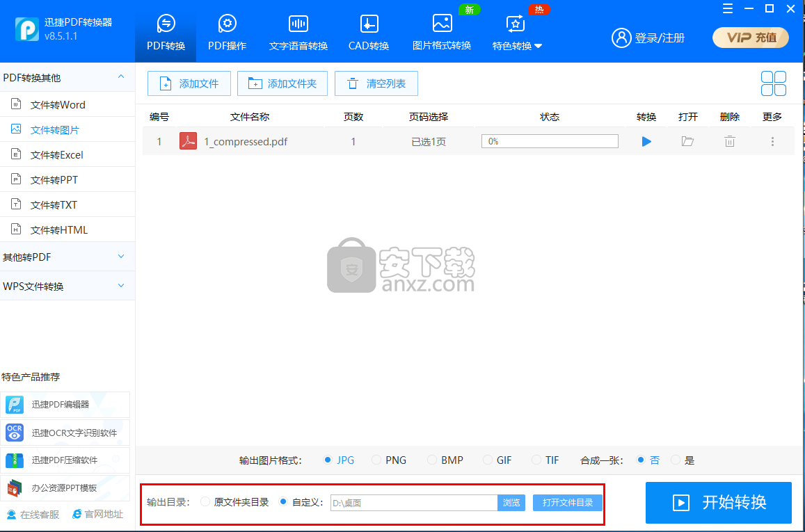This screenshot has height=532, width=805.
Task: Click the Word document icon beside 文件转Word
Action: [x=16, y=104]
